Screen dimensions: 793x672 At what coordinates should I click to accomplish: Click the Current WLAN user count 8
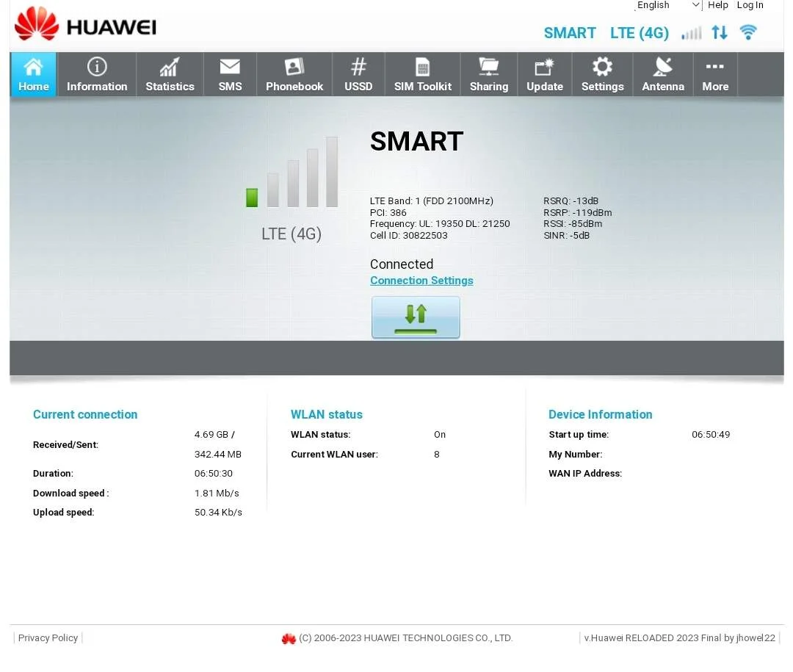[436, 455]
